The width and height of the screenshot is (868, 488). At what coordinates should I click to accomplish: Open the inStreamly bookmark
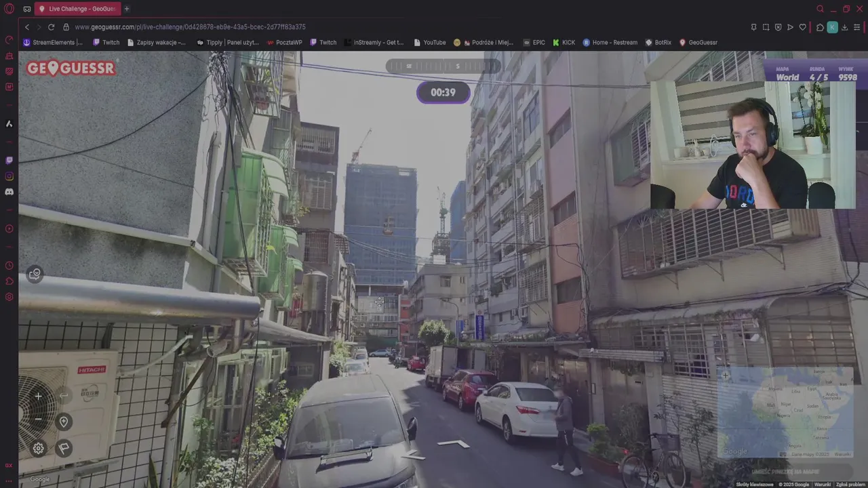pos(373,42)
